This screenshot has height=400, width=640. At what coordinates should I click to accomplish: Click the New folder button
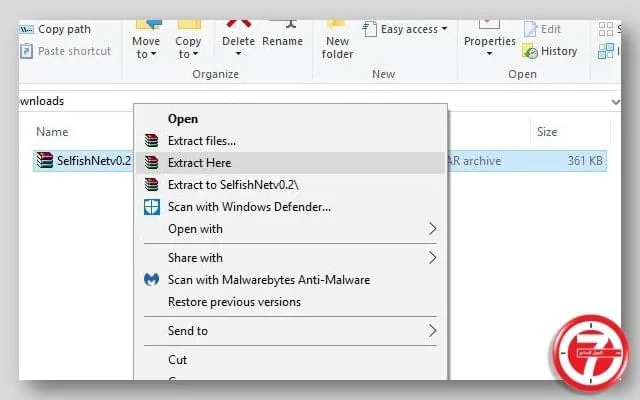click(337, 41)
